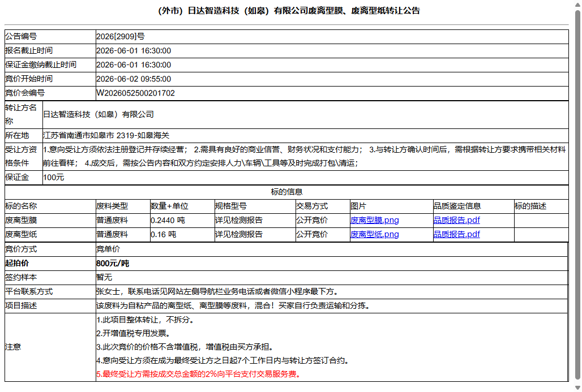Click the deposit amount 100元
Viewport: 582px width, 392px height.
(53, 178)
